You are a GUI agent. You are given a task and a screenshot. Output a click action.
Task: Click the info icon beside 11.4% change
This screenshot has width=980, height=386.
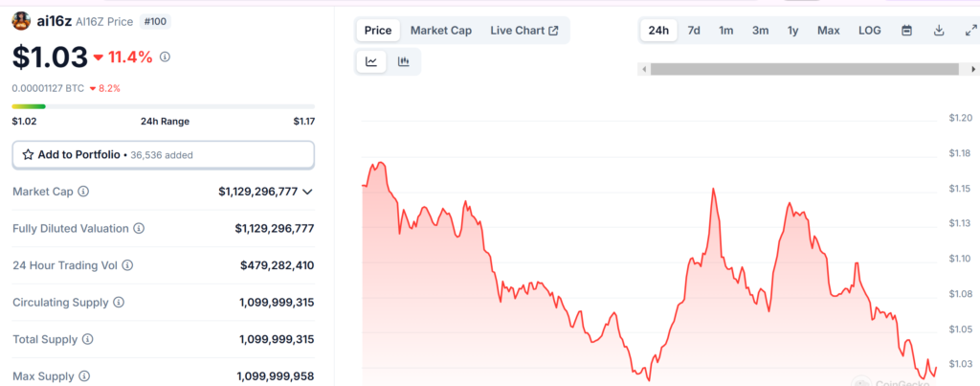(x=165, y=57)
